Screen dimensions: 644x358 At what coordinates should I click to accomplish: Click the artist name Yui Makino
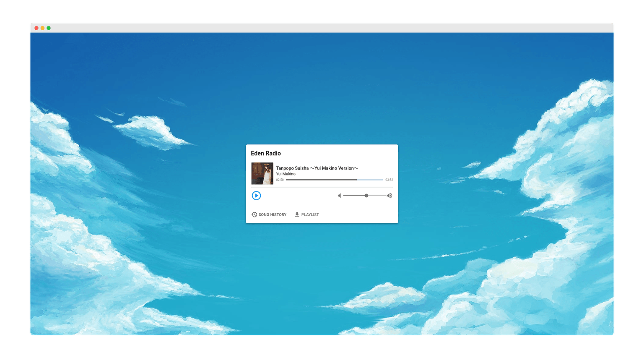pyautogui.click(x=286, y=174)
